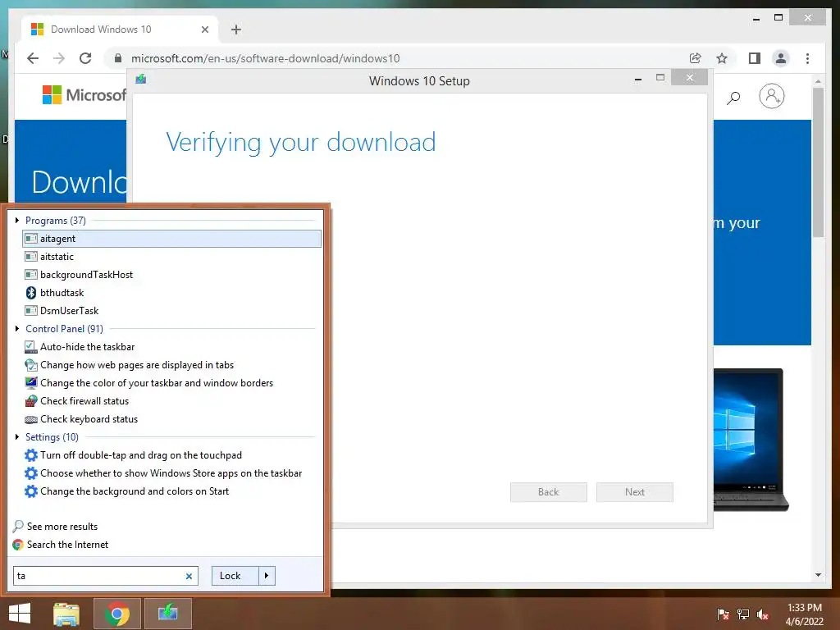This screenshot has height=630, width=840.
Task: Open Action Center flag in system tray
Action: point(723,614)
